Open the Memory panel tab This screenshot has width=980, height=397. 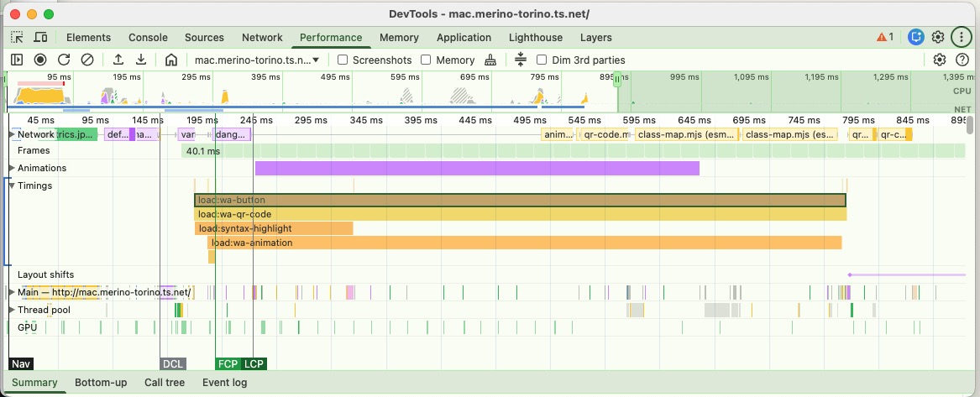[399, 38]
